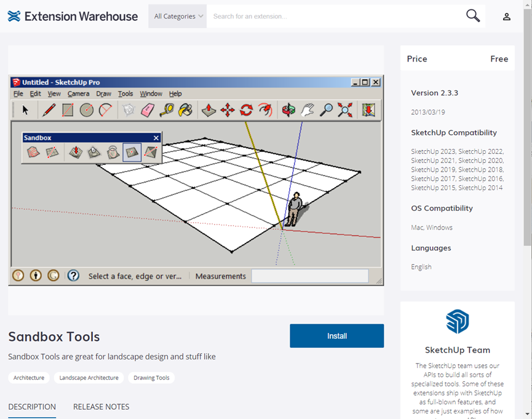
Task: Open the Tools menu
Action: point(125,94)
